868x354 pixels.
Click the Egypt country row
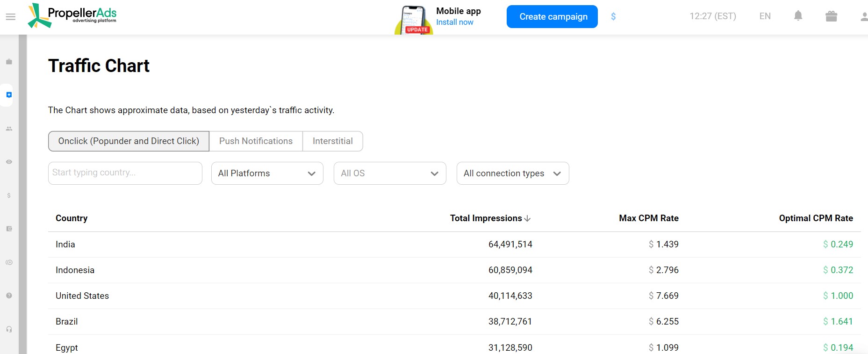click(x=454, y=345)
